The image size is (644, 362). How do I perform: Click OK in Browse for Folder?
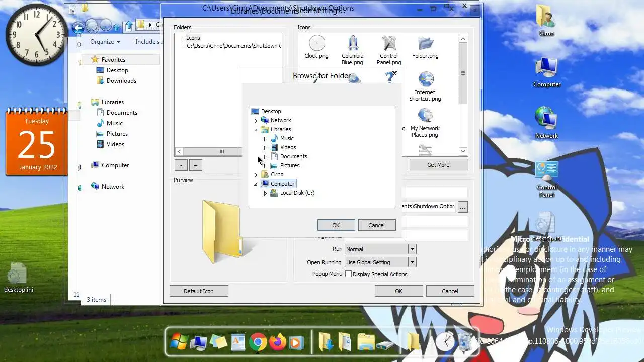336,225
